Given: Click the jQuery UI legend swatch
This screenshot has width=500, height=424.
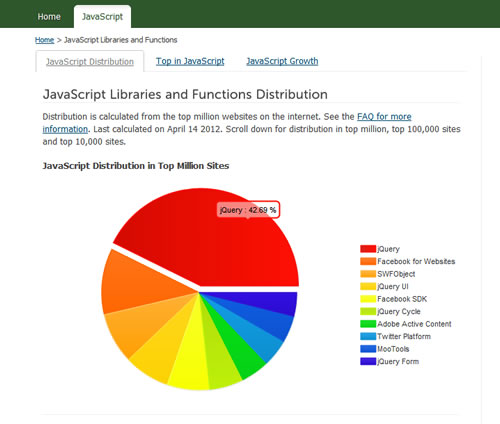Looking at the screenshot, I should tap(368, 286).
